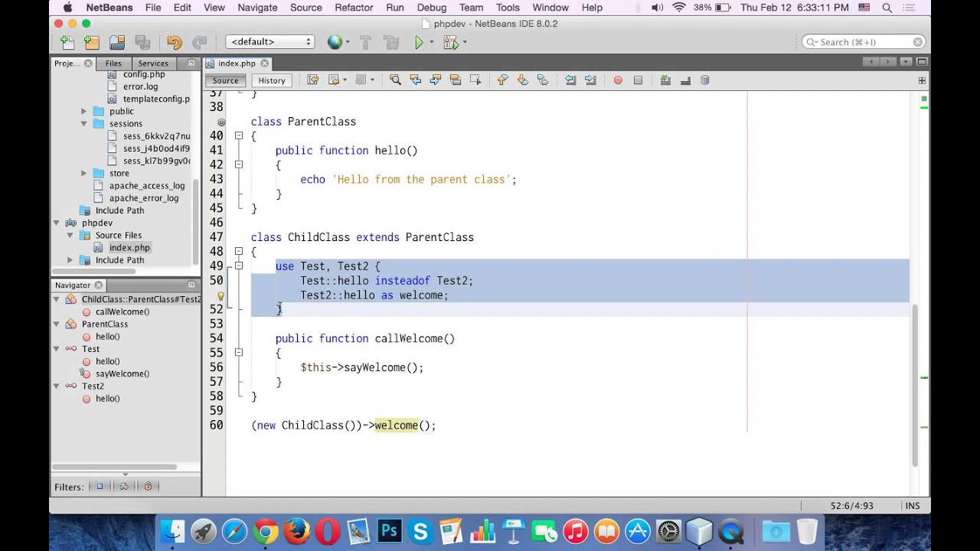Screen dimensions: 980x551
Task: Select sayWelcome() in Navigator
Action: tap(122, 373)
